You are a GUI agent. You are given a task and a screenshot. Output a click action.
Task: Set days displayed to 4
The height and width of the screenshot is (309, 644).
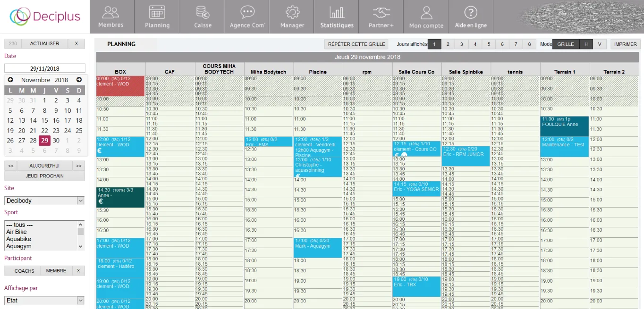tap(475, 44)
